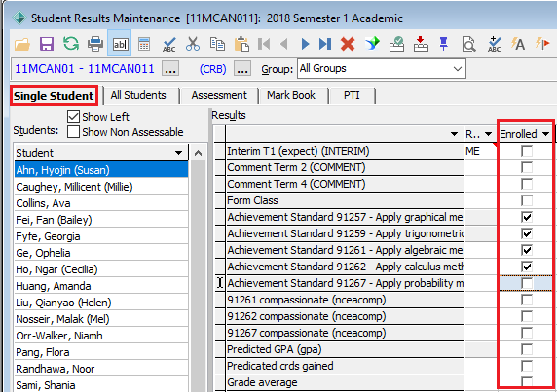
Task: Click the red X delete icon
Action: (348, 44)
